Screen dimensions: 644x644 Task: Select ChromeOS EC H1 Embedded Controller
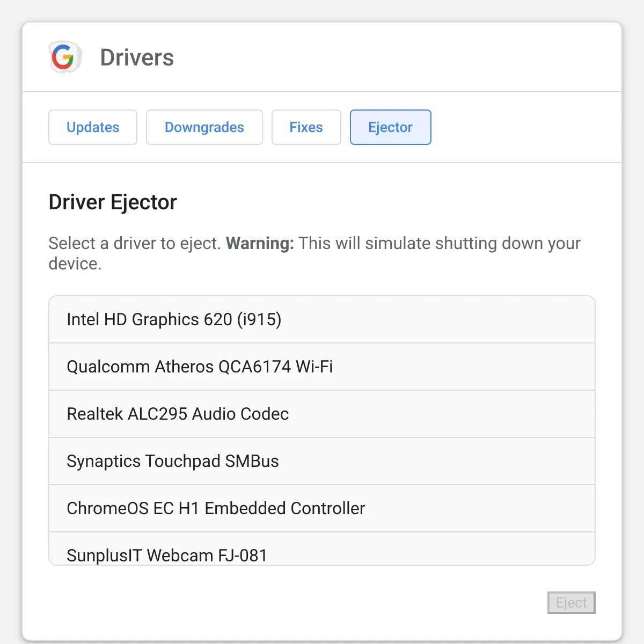coord(322,509)
